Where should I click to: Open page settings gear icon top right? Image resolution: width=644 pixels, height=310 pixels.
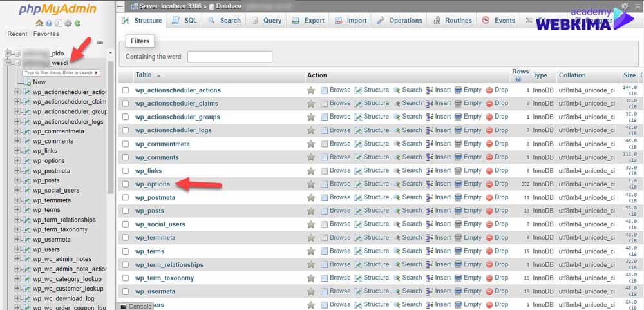pos(625,6)
